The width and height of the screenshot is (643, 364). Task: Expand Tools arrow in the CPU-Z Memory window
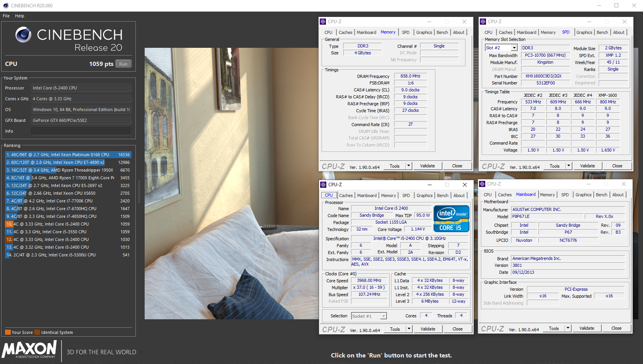[408, 166]
